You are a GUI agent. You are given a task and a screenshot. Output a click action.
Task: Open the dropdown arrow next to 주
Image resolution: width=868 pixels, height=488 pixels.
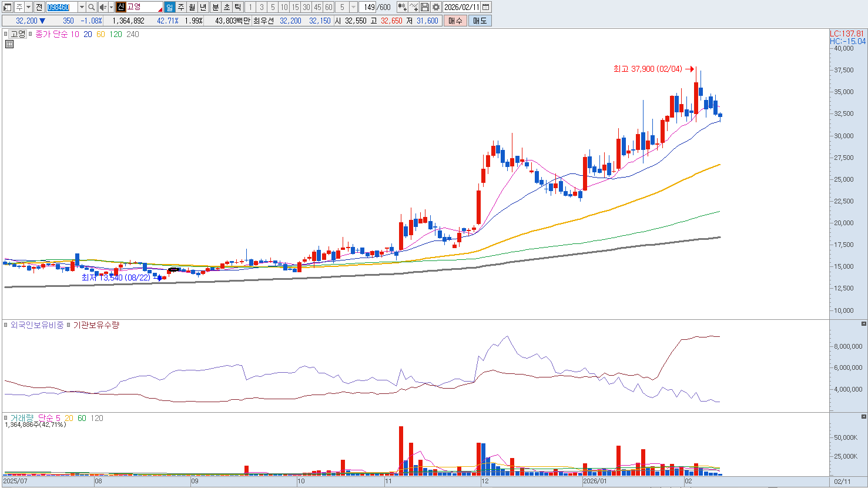(x=28, y=7)
